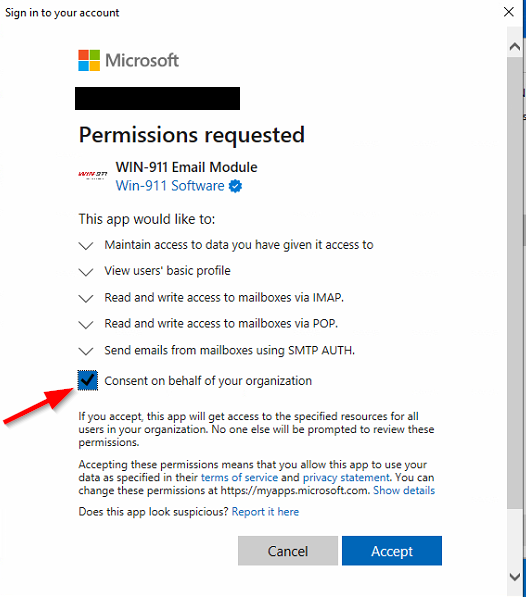Expand Read and write access via IMAP
The height and width of the screenshot is (597, 526).
86,298
